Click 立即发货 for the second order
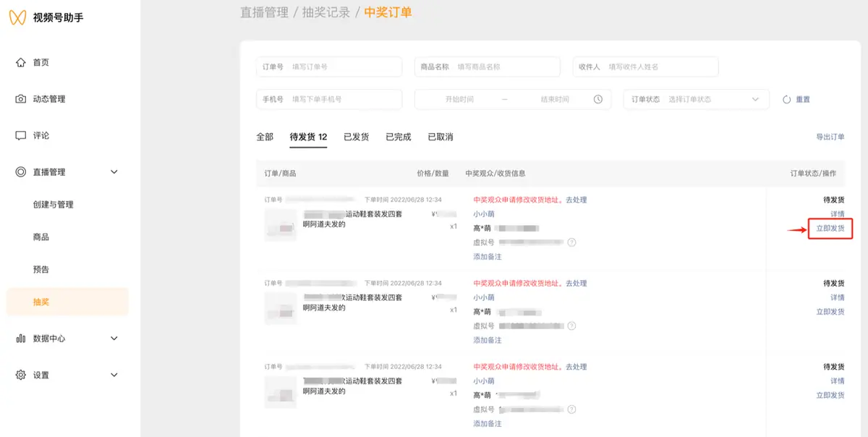 (830, 312)
